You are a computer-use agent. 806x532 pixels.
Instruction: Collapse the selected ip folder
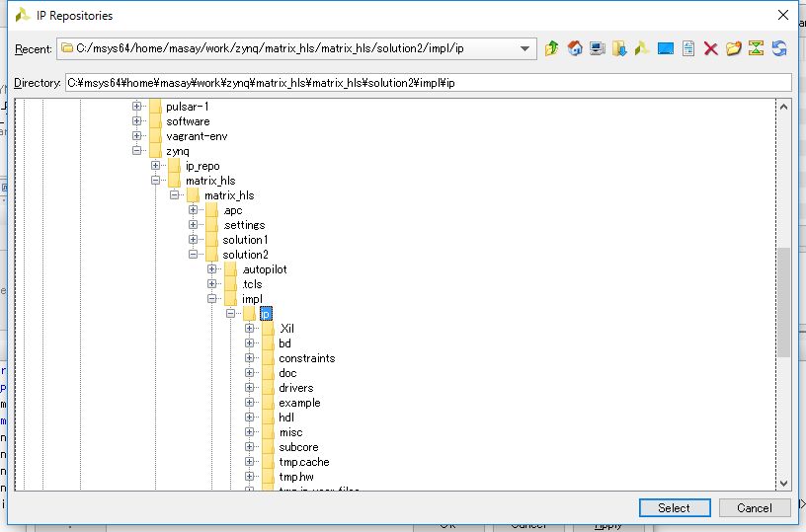pyautogui.click(x=231, y=313)
